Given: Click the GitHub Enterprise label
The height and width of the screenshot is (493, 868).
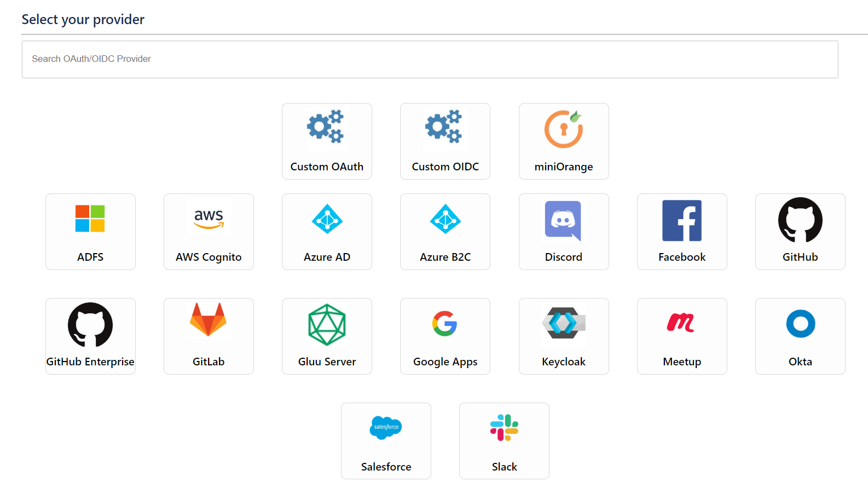Looking at the screenshot, I should pos(90,362).
